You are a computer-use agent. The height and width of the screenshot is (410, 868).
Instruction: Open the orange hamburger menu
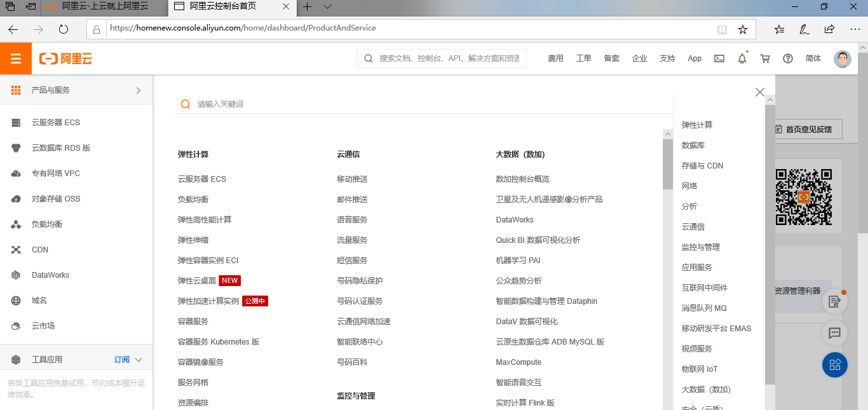[16, 58]
